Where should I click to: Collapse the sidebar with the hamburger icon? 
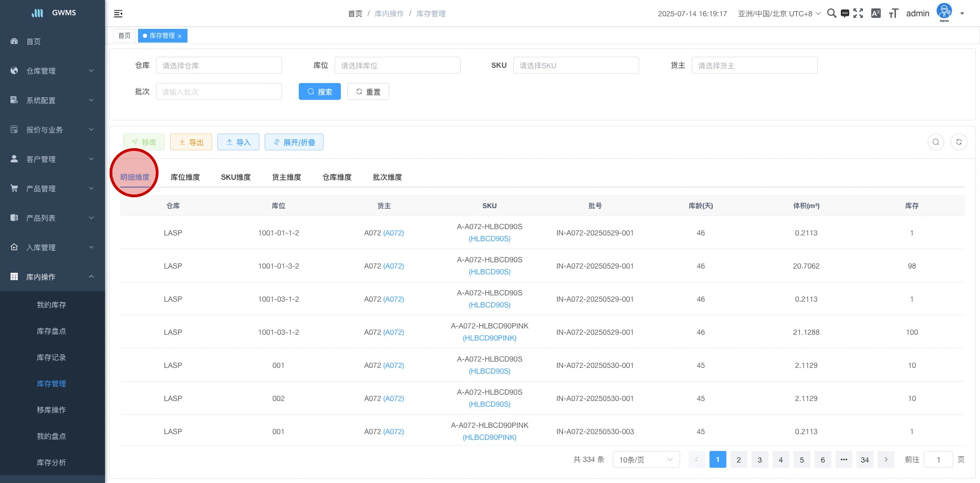pos(118,14)
